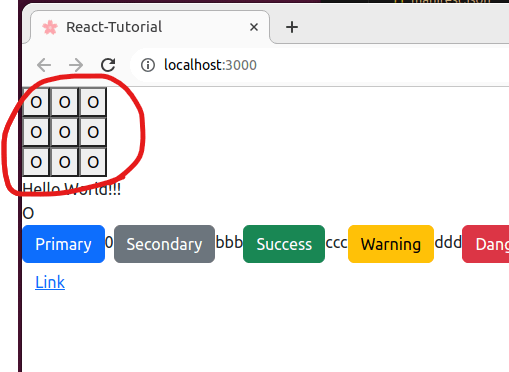The image size is (509, 372).
Task: Reload the page with the refresh icon
Action: (x=108, y=65)
